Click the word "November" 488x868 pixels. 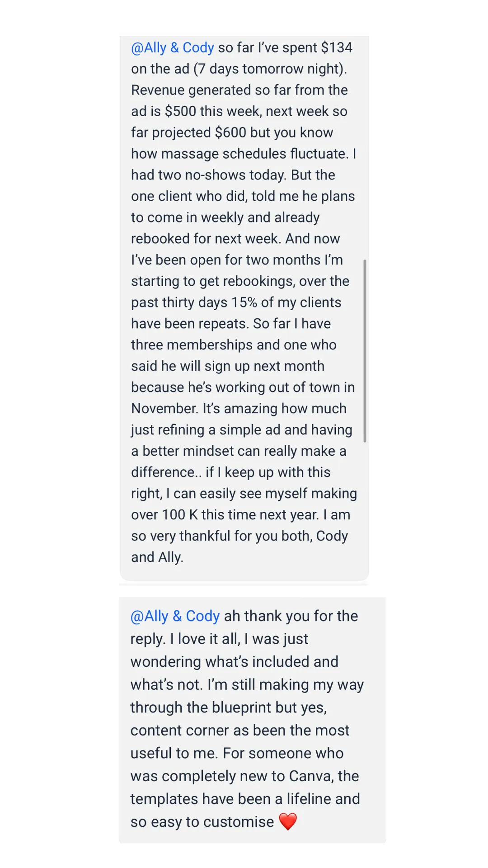[x=164, y=409]
